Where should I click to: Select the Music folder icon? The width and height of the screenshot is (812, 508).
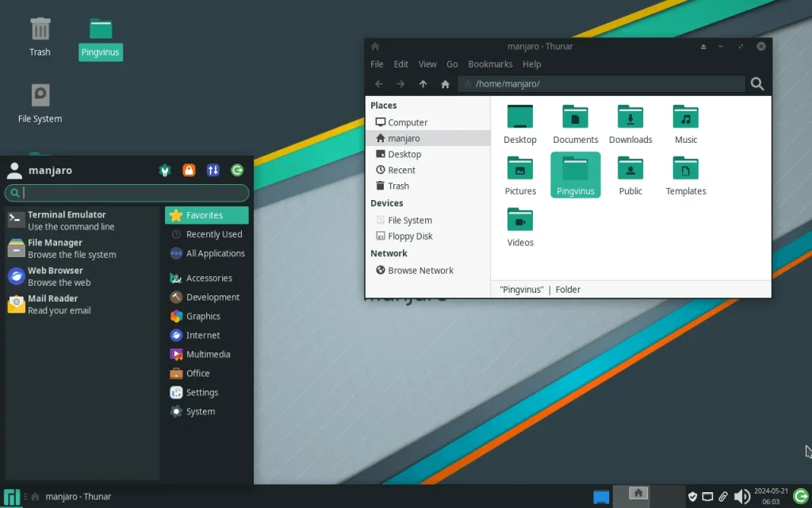click(686, 125)
